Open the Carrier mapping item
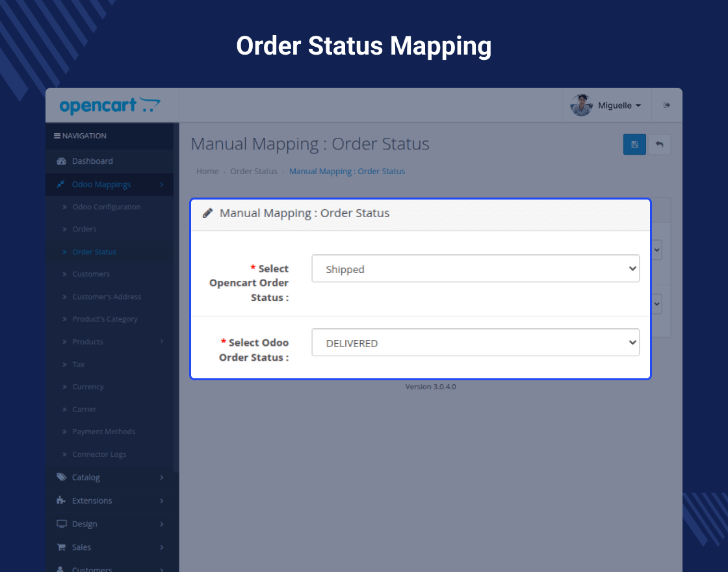Image resolution: width=728 pixels, height=572 pixels. point(84,409)
